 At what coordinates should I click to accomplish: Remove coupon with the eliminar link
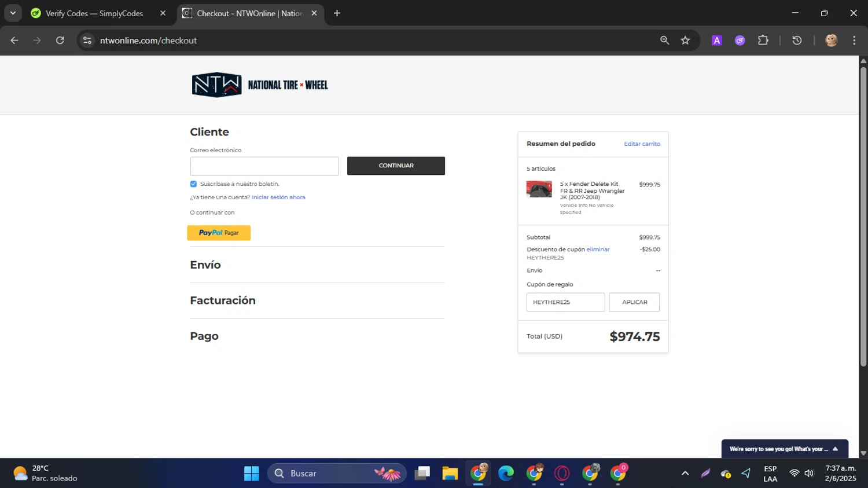point(598,249)
